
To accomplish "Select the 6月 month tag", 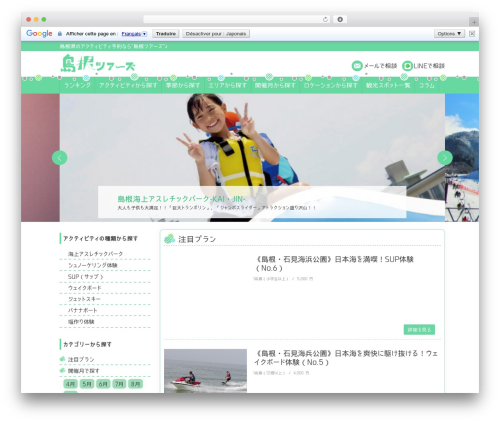I will point(103,384).
